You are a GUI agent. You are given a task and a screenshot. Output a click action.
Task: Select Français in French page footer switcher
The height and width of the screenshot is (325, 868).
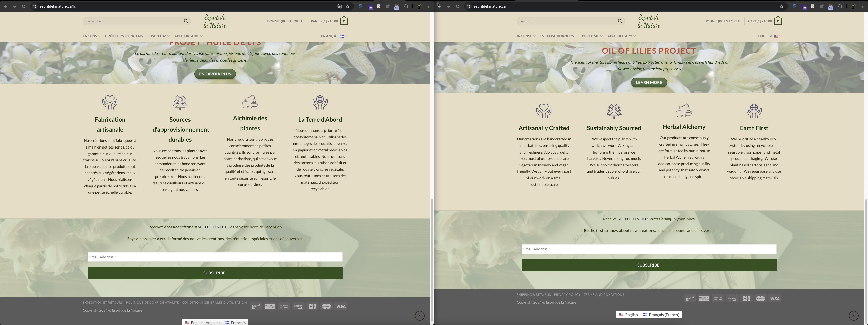coord(235,323)
